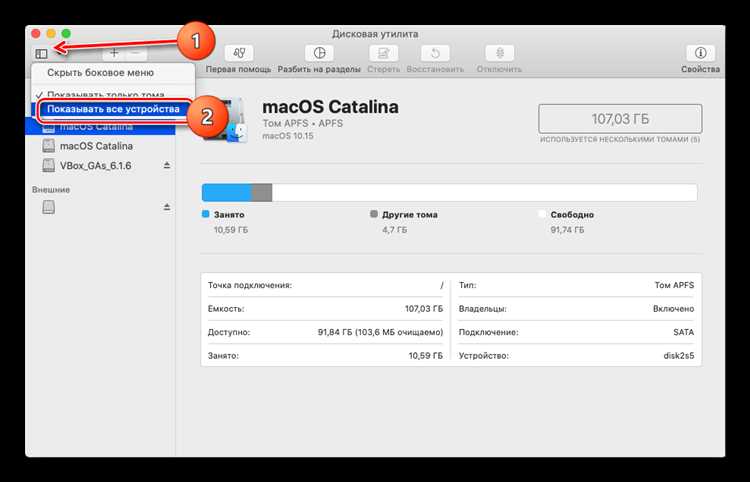Eject the unnamed external disk under Внешние

coord(167,207)
